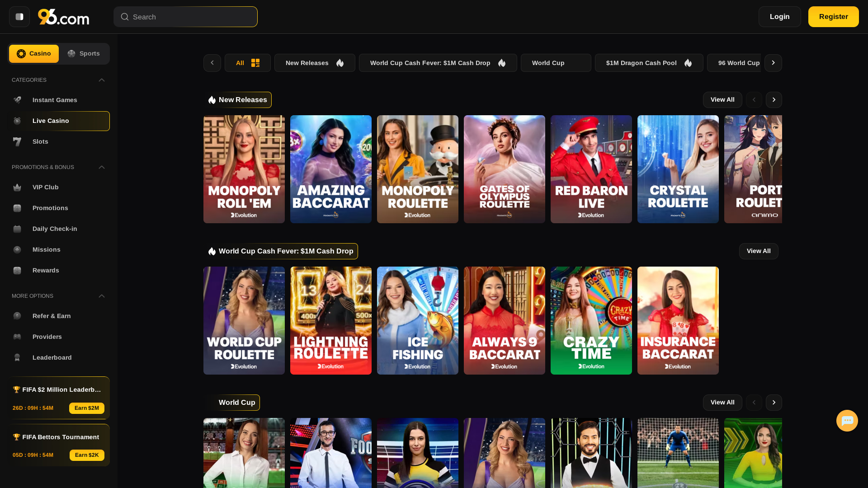Open the Gates of Olympus Roulette game
868x488 pixels.
pos(505,169)
